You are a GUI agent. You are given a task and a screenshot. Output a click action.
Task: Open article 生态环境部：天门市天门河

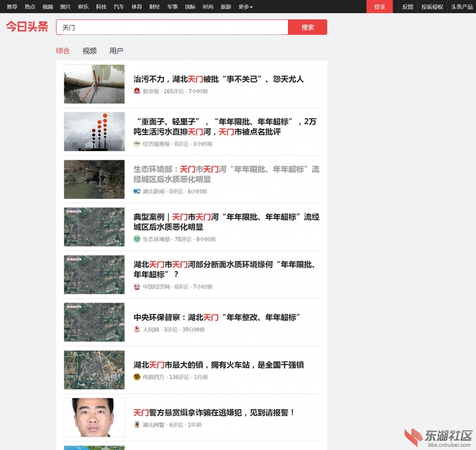click(x=226, y=174)
